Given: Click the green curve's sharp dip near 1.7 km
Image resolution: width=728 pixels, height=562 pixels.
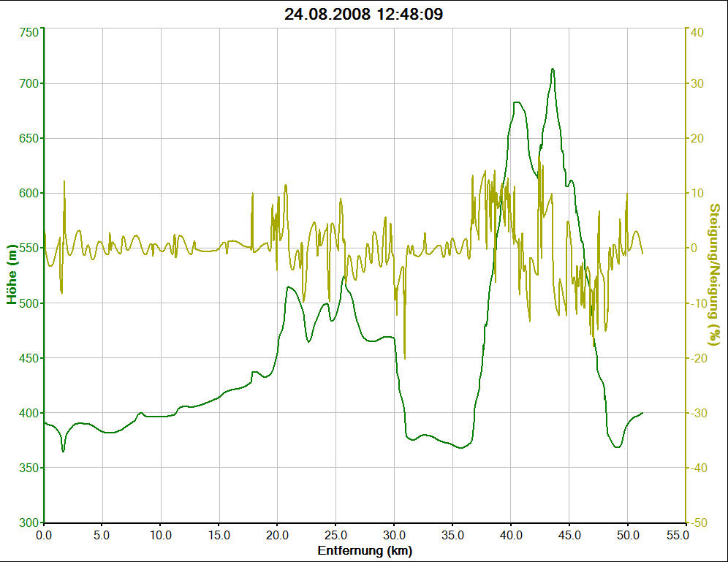Looking at the screenshot, I should (64, 451).
